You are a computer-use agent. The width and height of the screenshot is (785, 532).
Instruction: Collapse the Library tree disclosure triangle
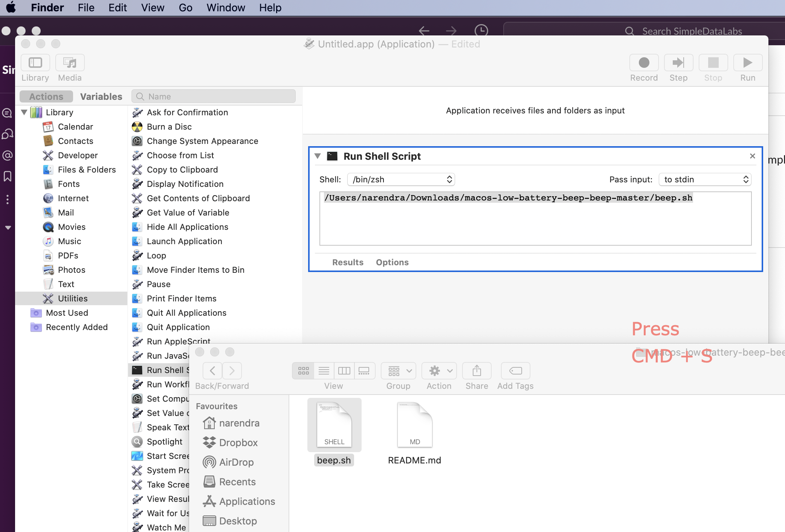[x=24, y=112]
